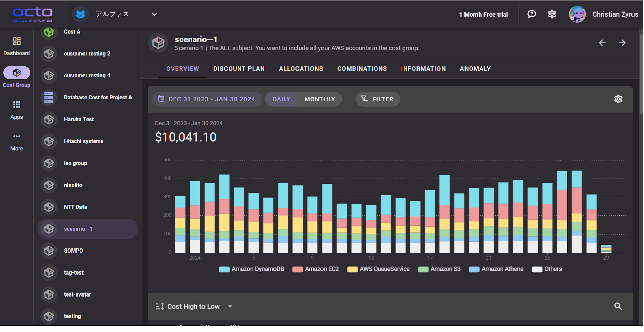The height and width of the screenshot is (332, 644).
Task: Select leo group cost group
Action: tap(87, 163)
